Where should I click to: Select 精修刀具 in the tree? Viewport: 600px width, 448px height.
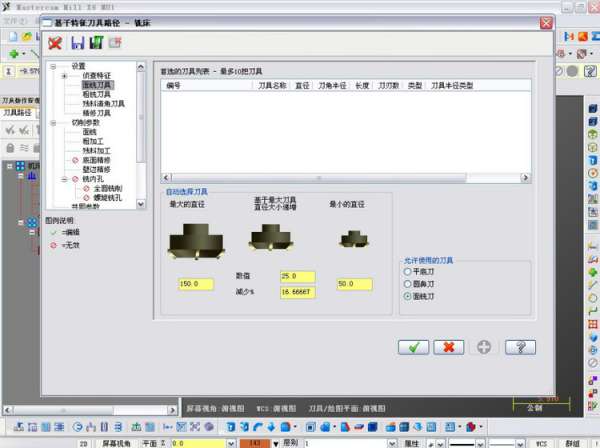[97, 113]
